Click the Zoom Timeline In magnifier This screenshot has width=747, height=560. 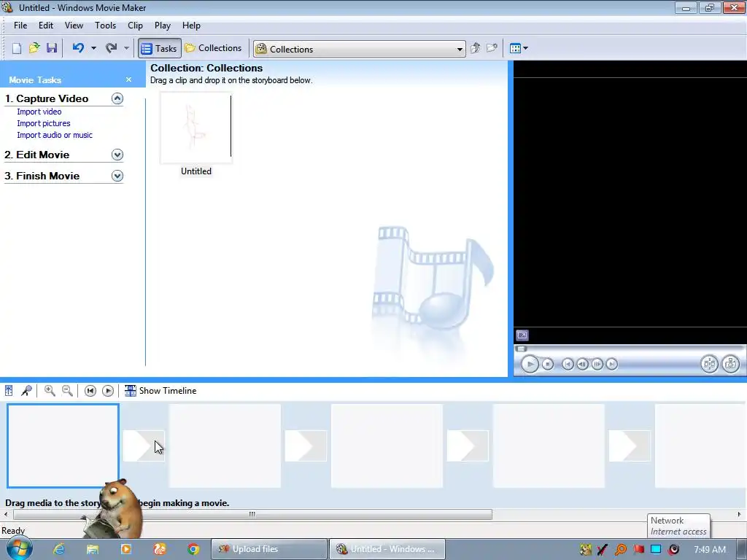point(50,391)
